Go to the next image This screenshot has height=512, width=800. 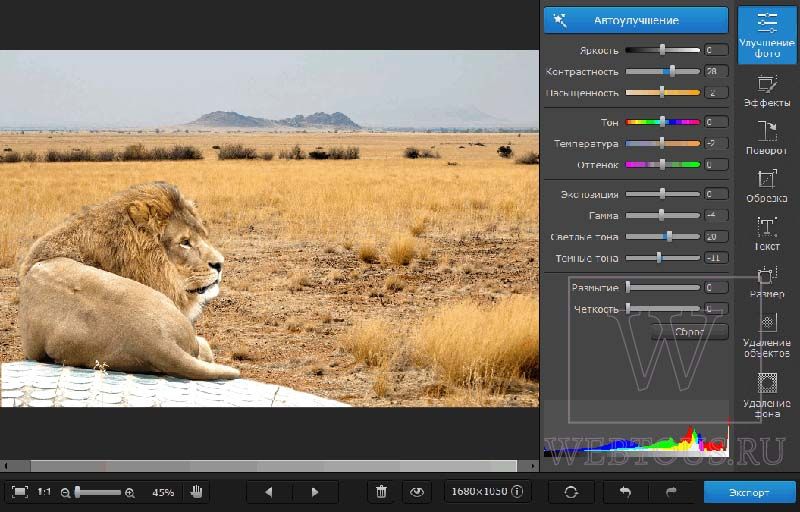(x=315, y=492)
